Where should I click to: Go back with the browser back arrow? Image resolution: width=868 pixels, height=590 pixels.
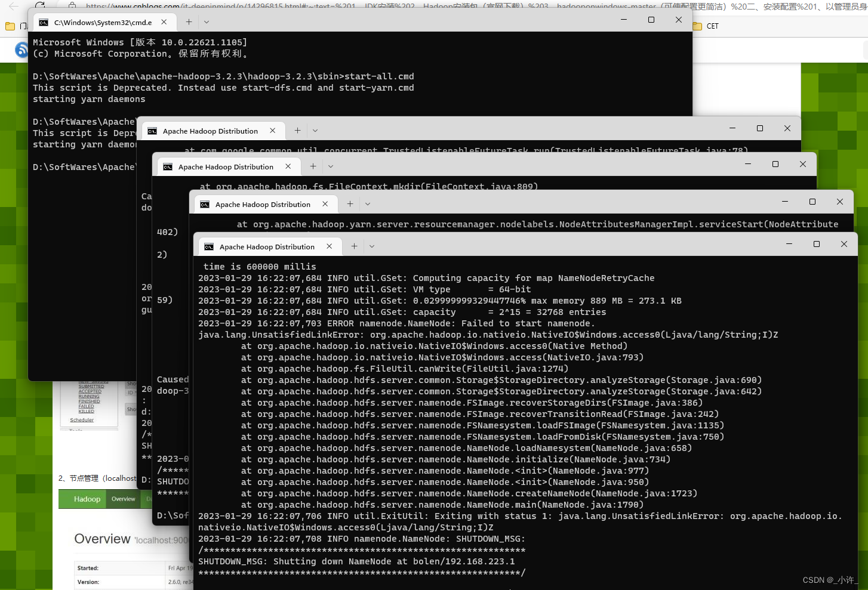tap(14, 5)
